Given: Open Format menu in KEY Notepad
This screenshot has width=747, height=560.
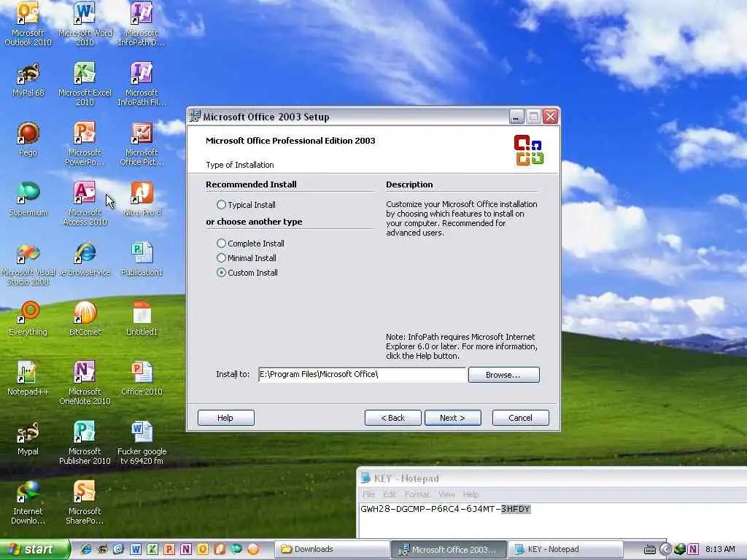Looking at the screenshot, I should 417,494.
